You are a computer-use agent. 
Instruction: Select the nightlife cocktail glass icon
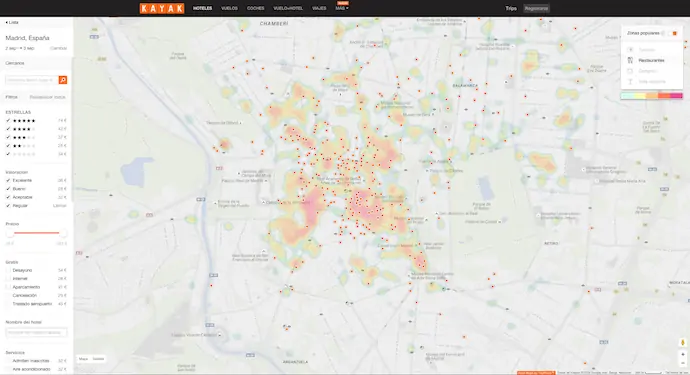click(x=630, y=81)
